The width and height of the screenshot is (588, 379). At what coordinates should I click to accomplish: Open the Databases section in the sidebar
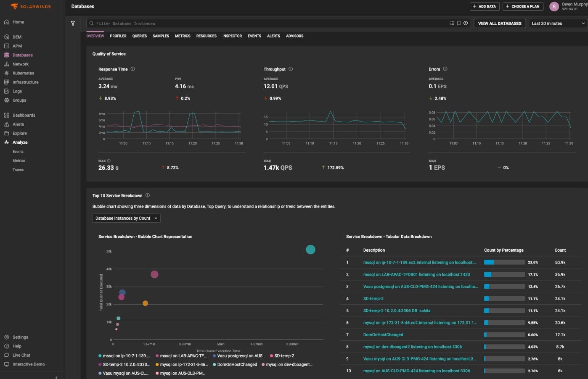[x=22, y=55]
